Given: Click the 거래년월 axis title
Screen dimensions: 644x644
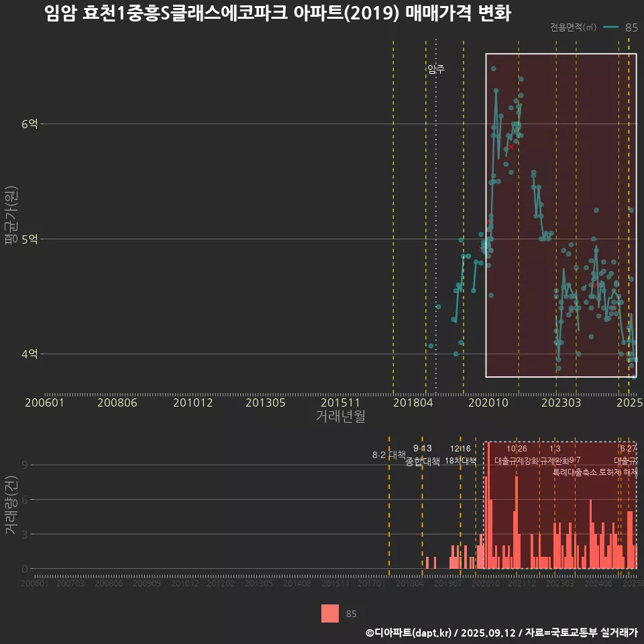Looking at the screenshot, I should 341,416.
